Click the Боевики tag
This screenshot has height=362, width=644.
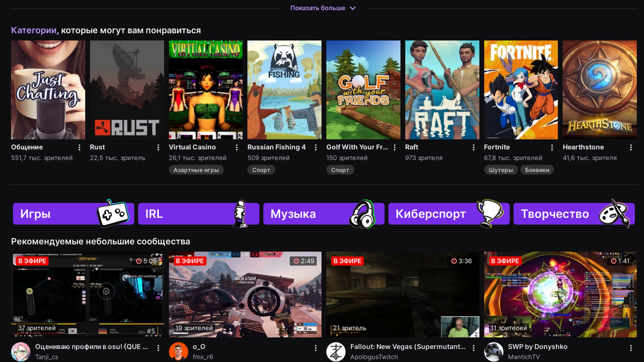[x=537, y=170]
